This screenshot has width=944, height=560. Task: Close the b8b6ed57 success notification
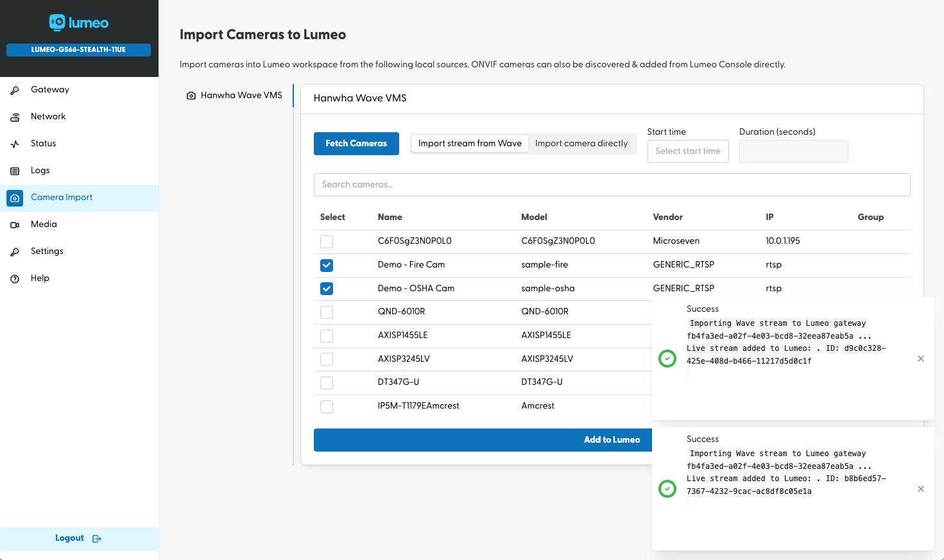pos(921,489)
